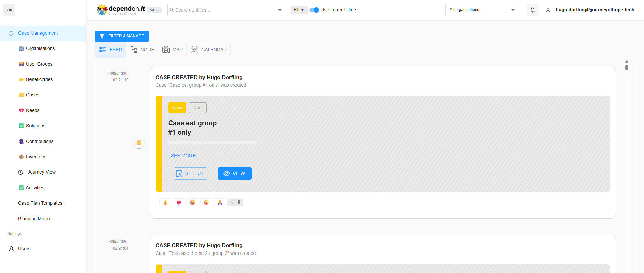Click the User Groups sidebar icon
Viewport: 644px width, 273px height.
(x=22, y=64)
